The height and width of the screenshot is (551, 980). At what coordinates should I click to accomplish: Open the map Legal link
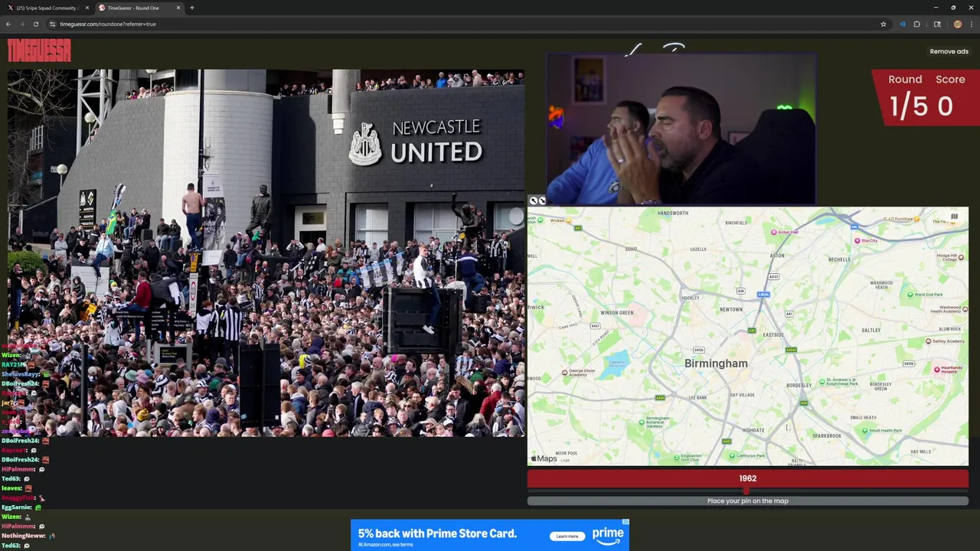pyautogui.click(x=565, y=460)
